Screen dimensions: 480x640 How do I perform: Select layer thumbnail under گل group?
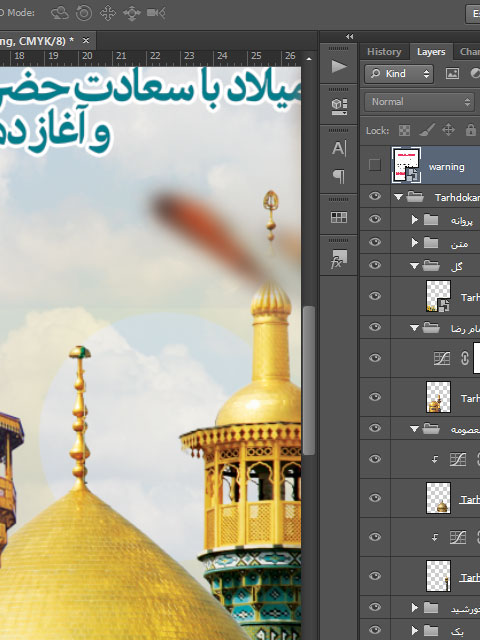click(x=438, y=296)
